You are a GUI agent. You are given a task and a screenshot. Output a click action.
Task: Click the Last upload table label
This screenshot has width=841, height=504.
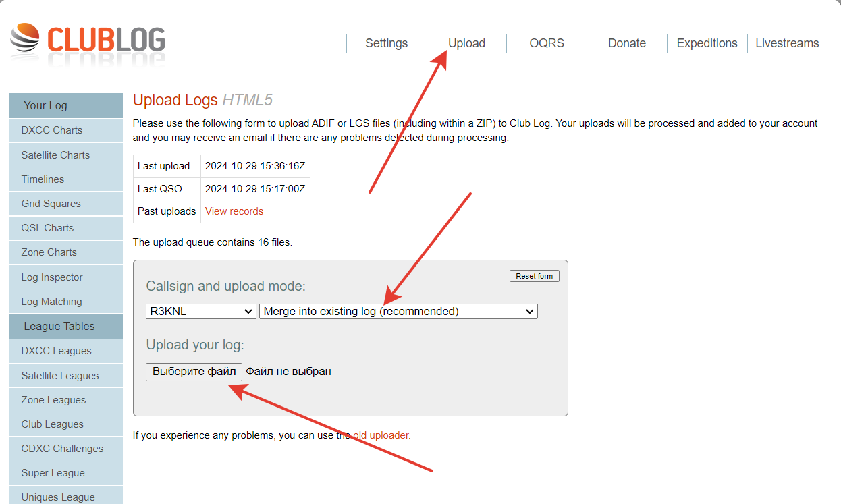164,166
